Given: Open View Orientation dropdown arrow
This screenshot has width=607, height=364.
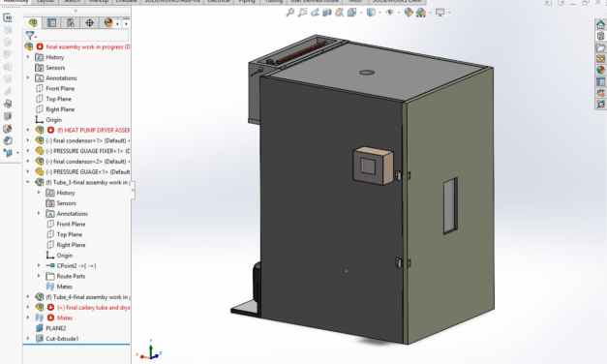Looking at the screenshot, I should point(361,13).
